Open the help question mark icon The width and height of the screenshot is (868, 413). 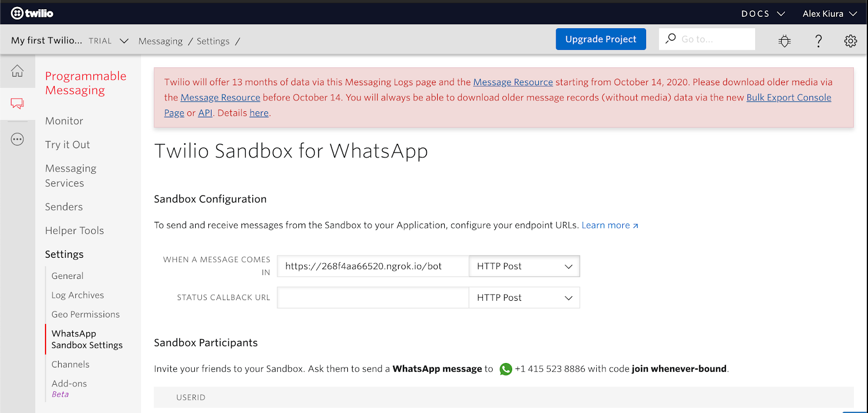(x=818, y=41)
